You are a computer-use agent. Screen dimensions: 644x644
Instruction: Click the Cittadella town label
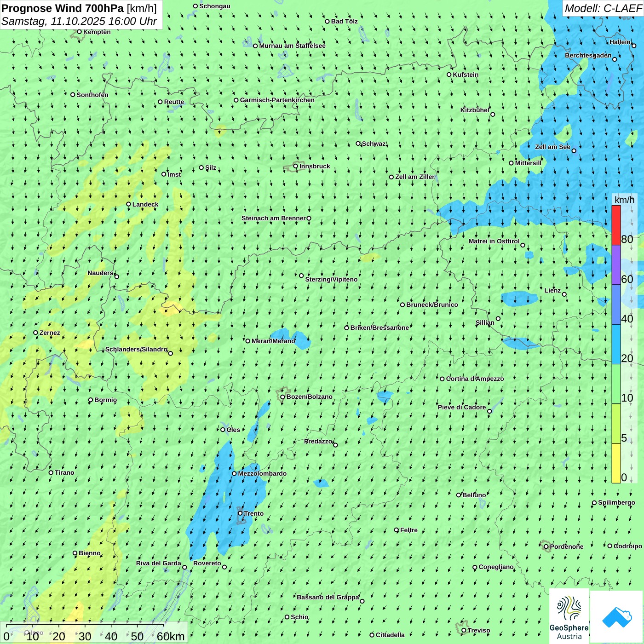(x=390, y=635)
